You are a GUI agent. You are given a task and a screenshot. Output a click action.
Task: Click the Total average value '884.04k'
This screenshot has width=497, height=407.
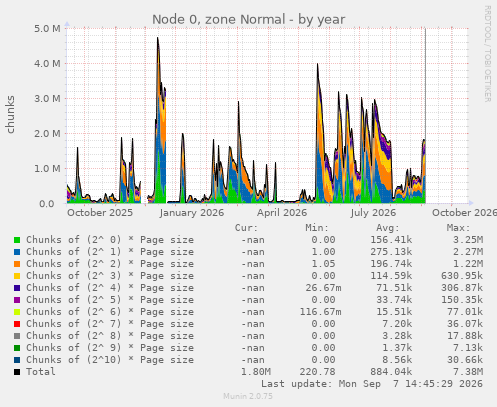pyautogui.click(x=391, y=372)
